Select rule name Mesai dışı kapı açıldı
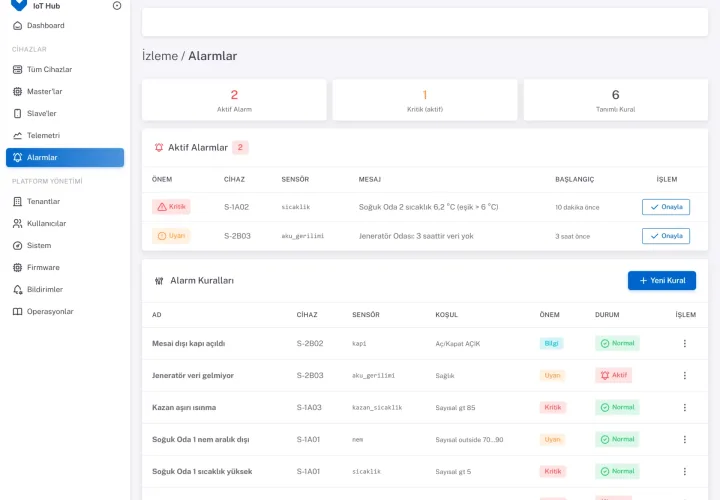 pos(189,343)
